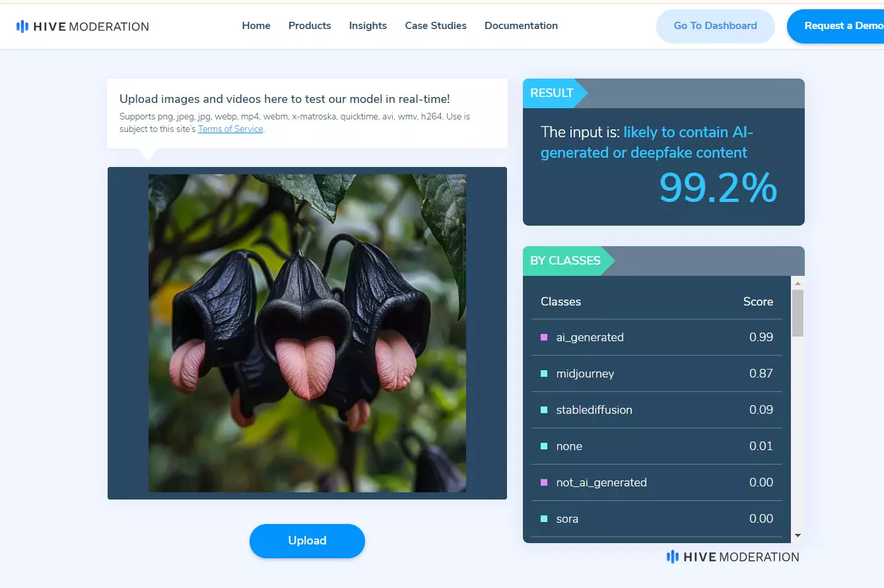Open the Products navigation menu
The image size is (884, 588).
[x=310, y=26]
